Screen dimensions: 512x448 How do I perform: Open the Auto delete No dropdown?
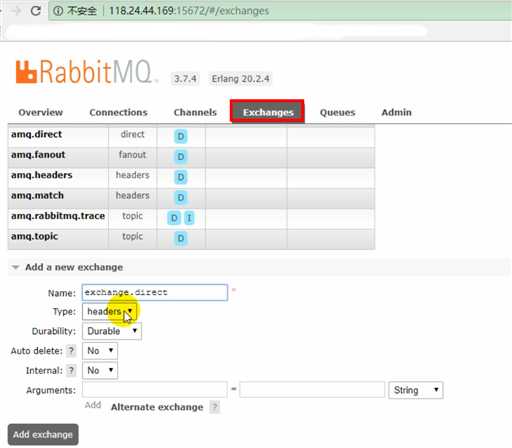pos(100,351)
